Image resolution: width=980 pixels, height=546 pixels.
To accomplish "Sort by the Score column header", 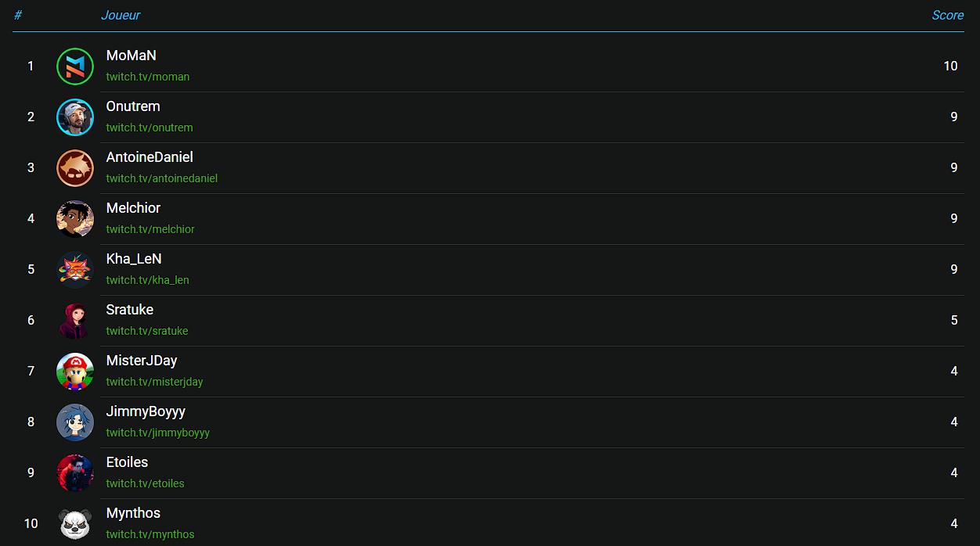I will pyautogui.click(x=947, y=15).
